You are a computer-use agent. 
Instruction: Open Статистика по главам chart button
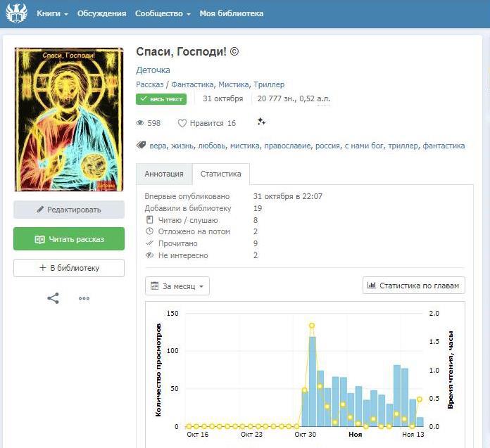(x=413, y=286)
